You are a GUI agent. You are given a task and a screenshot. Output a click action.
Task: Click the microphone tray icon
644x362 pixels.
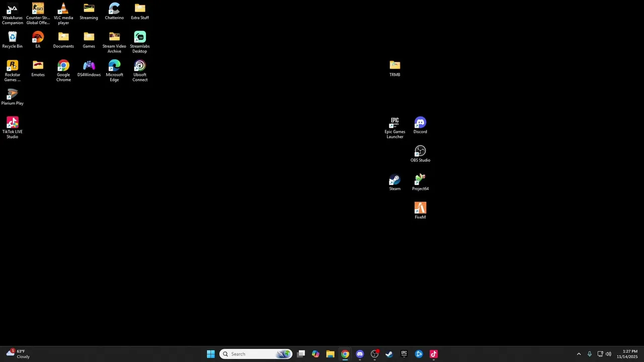click(590, 354)
